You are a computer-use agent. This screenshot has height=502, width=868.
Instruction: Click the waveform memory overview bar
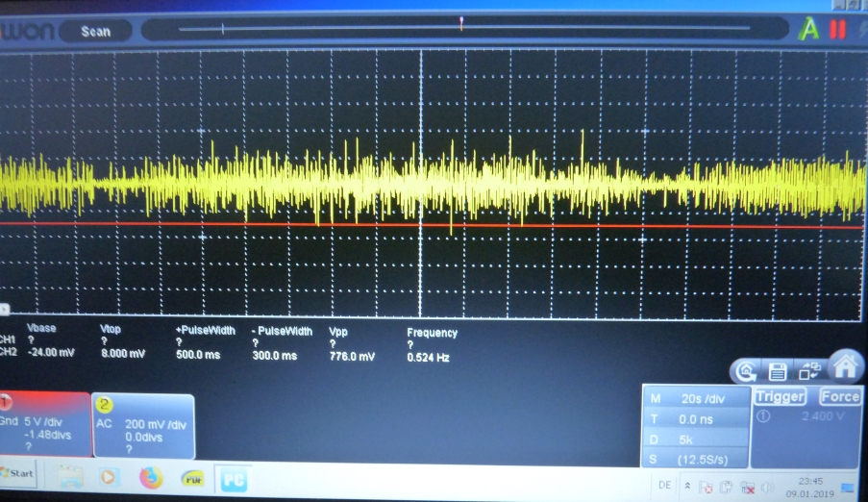tap(464, 28)
